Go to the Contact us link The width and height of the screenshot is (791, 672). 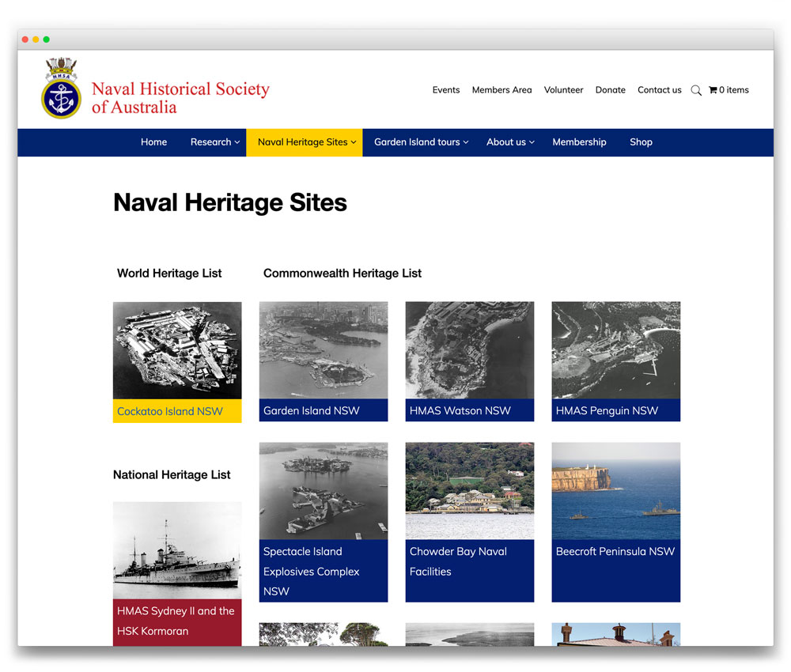(x=659, y=90)
